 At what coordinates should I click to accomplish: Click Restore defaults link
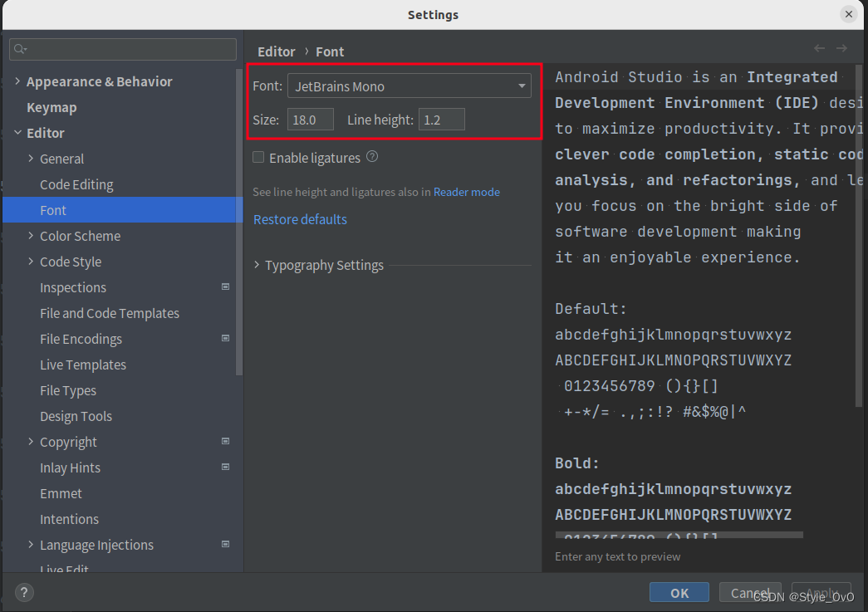300,219
